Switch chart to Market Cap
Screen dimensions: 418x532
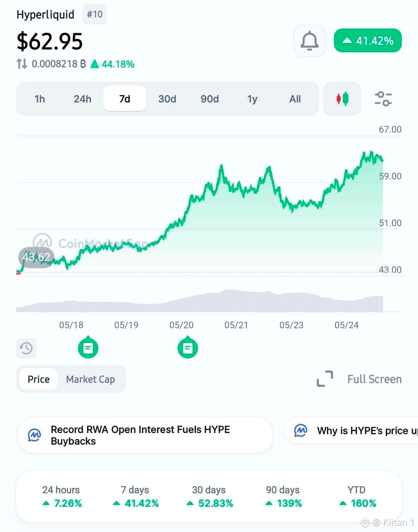91,379
